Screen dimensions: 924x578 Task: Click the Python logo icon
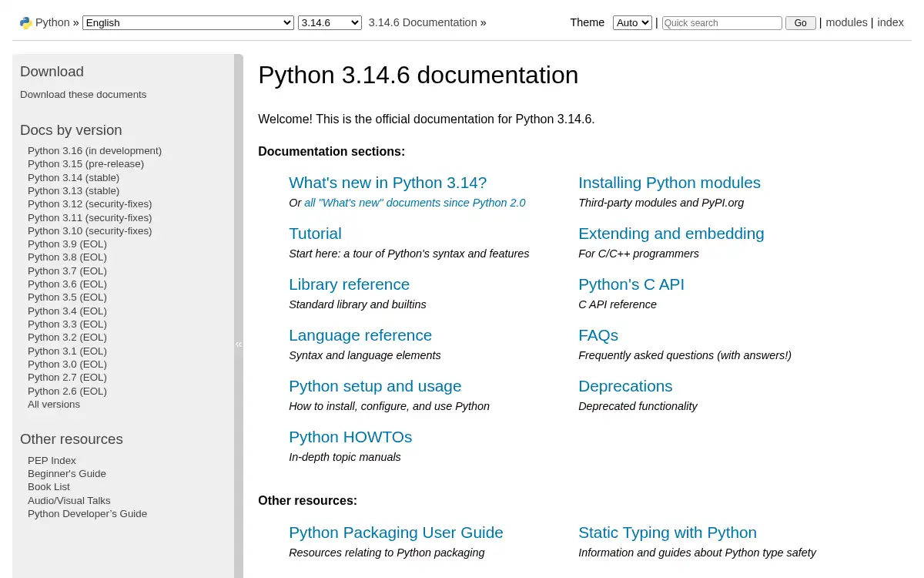coord(26,23)
